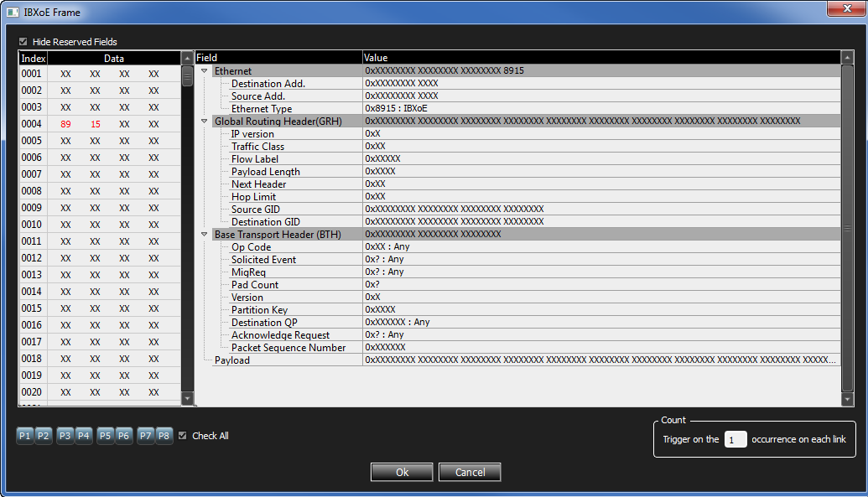Select port button P2
This screenshot has height=497, width=868.
click(43, 436)
